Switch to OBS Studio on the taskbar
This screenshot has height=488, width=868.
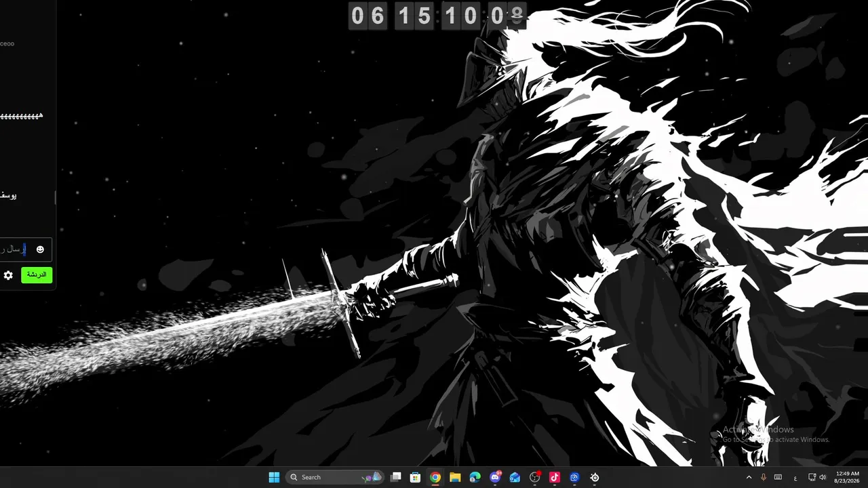(535, 477)
